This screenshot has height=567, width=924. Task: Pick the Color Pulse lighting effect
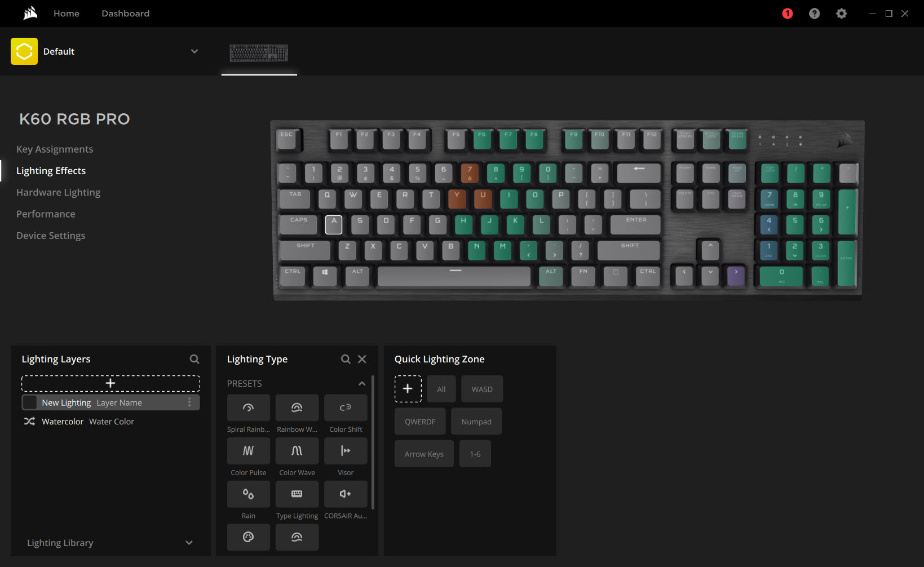pos(248,451)
